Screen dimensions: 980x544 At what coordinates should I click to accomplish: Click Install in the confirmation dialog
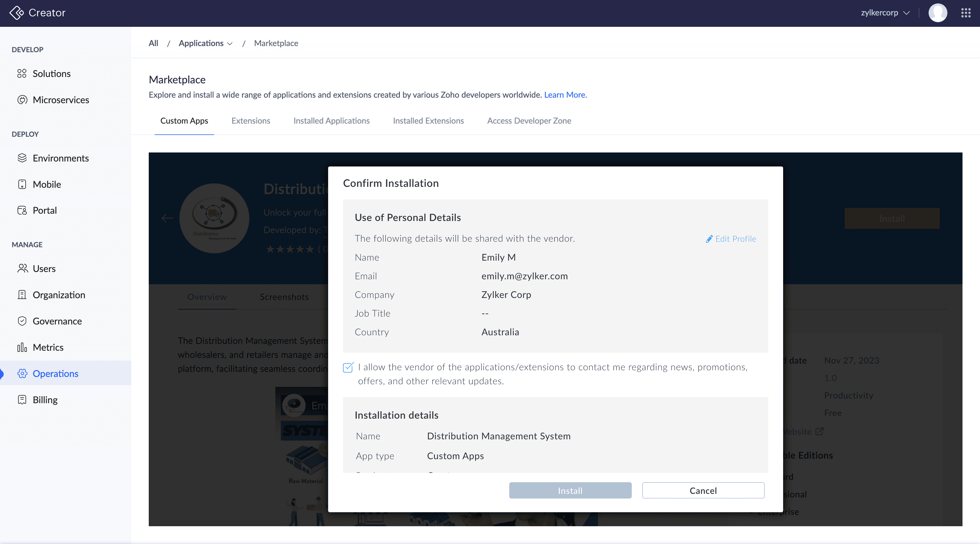click(570, 490)
